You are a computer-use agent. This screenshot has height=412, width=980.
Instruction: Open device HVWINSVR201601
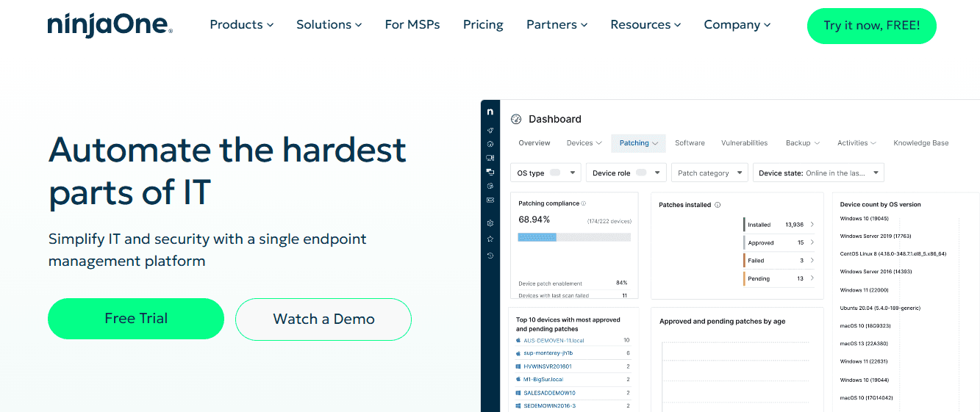coord(548,366)
